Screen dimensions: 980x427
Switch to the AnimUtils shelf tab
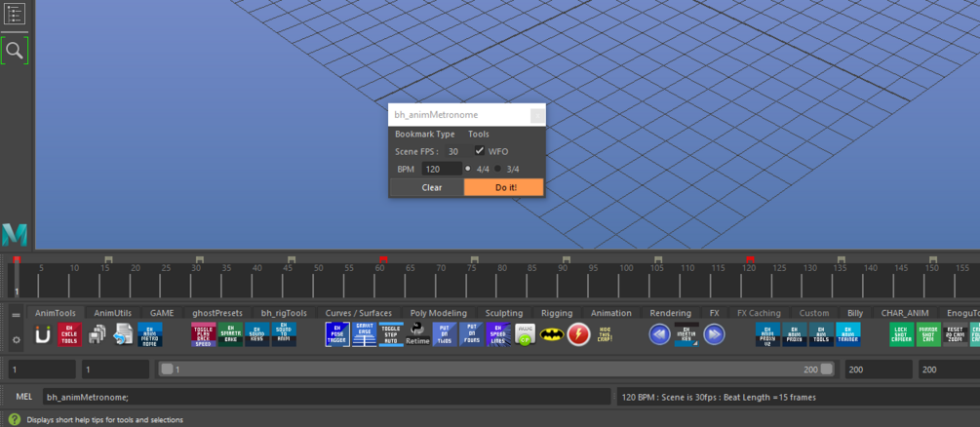(x=113, y=313)
